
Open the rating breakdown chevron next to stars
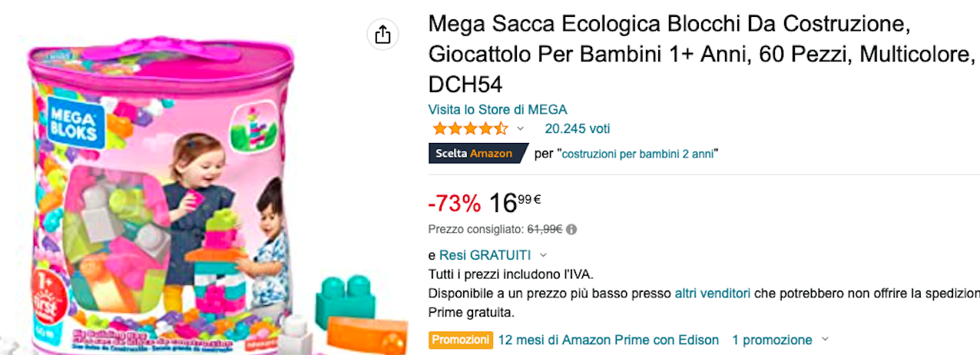(520, 128)
